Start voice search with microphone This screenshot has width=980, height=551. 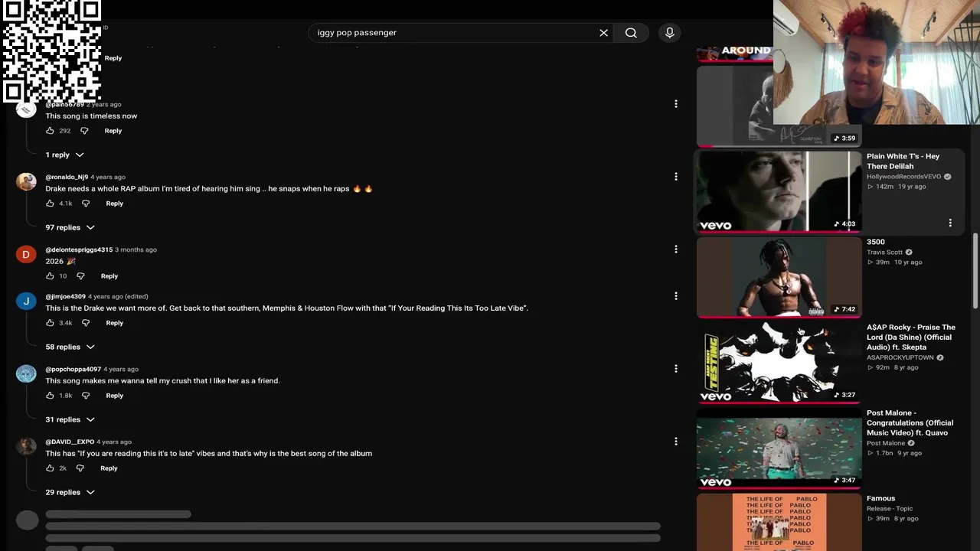coord(670,33)
